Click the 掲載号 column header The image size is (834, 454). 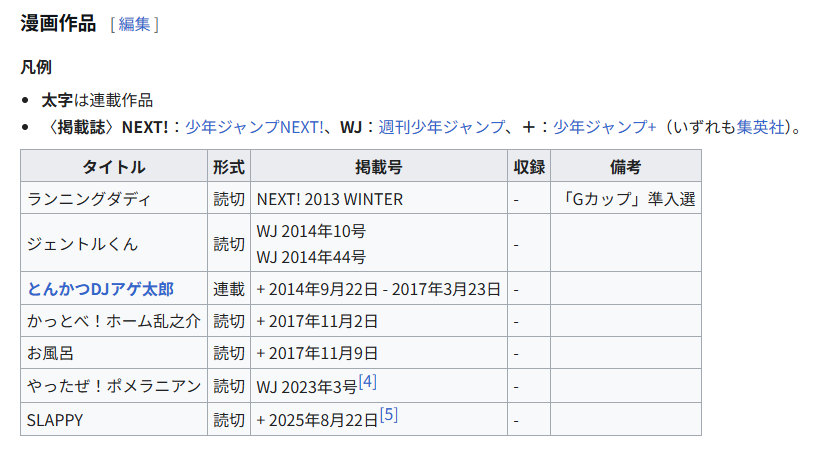pos(378,167)
